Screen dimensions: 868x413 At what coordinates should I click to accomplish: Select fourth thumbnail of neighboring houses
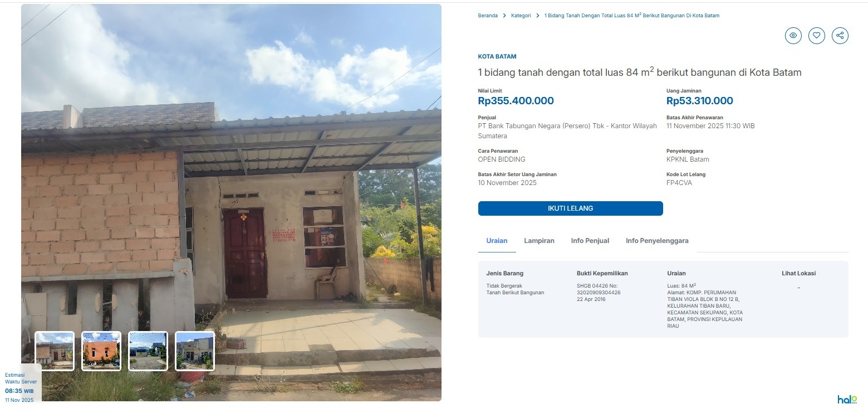click(195, 351)
